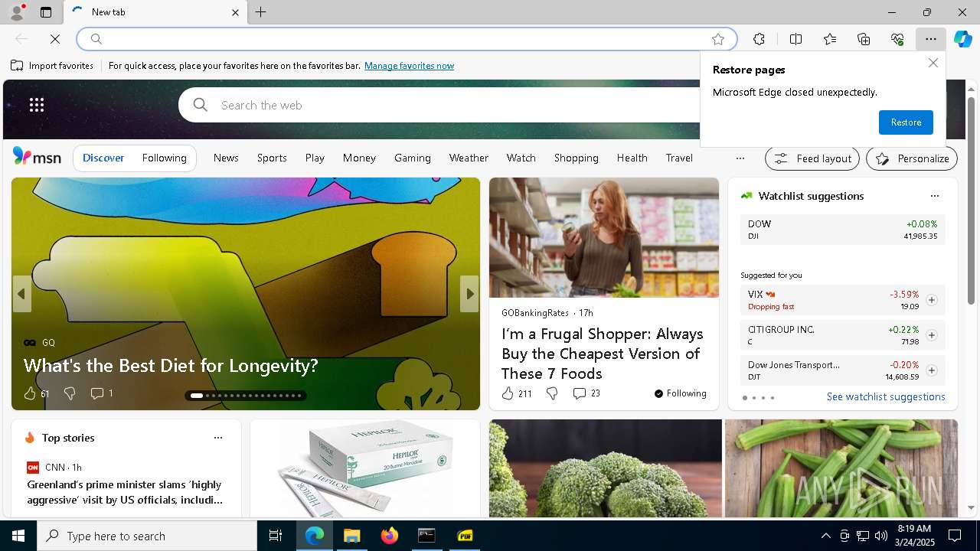Add this page to favorites star
Image resolution: width=980 pixels, height=551 pixels.
pyautogui.click(x=718, y=39)
